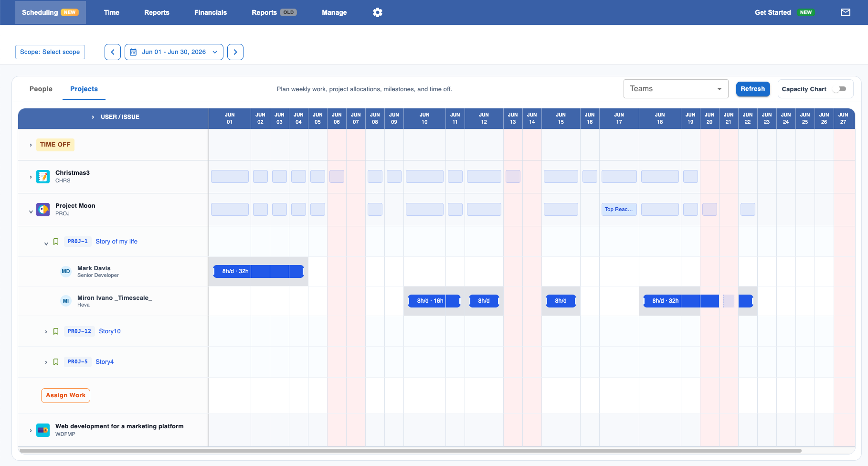Click the horizontal timeline scrollbar
Screen dimensions: 868x466
tap(411, 451)
